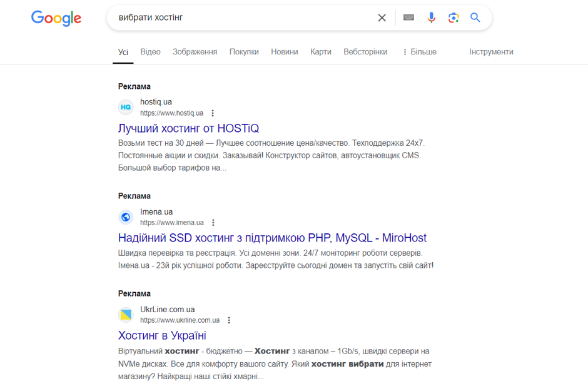Click the hostiq.ua site name
Screen dimensions: 588x386
(156, 101)
